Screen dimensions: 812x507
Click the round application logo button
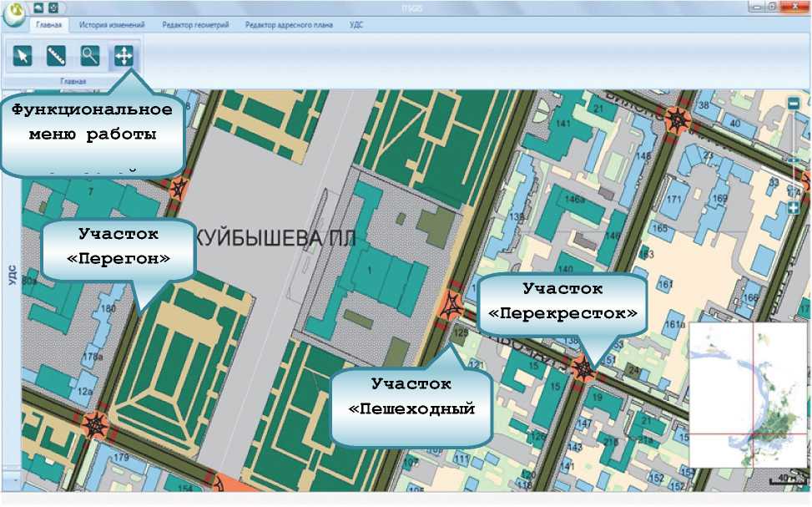tap(13, 15)
